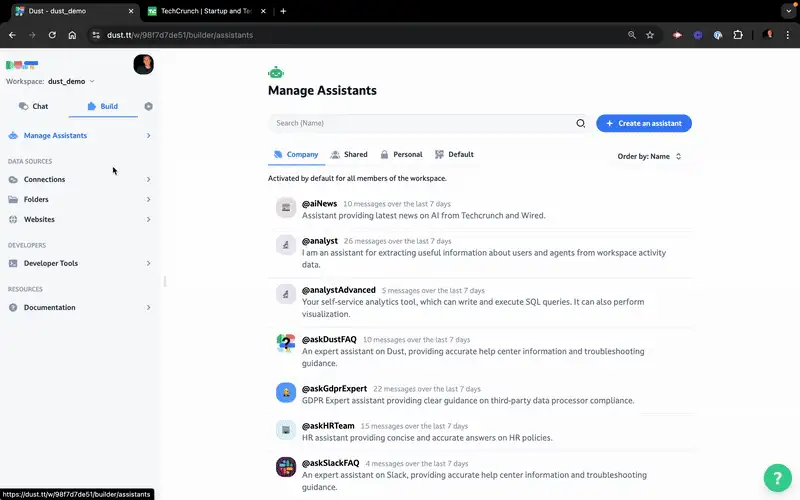Go to browser home page icon

click(x=72, y=35)
